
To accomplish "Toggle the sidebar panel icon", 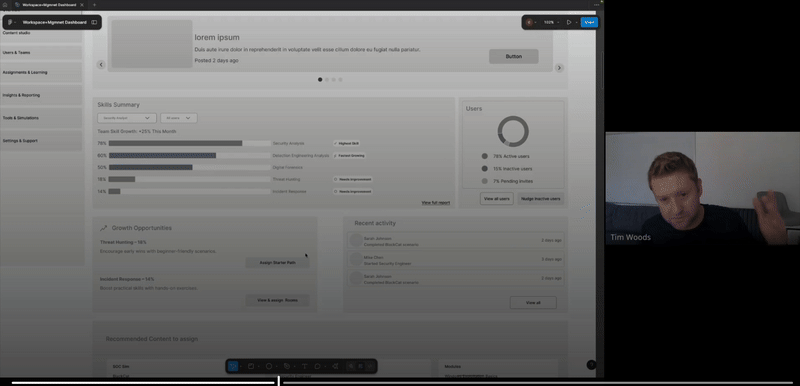I will [94, 22].
